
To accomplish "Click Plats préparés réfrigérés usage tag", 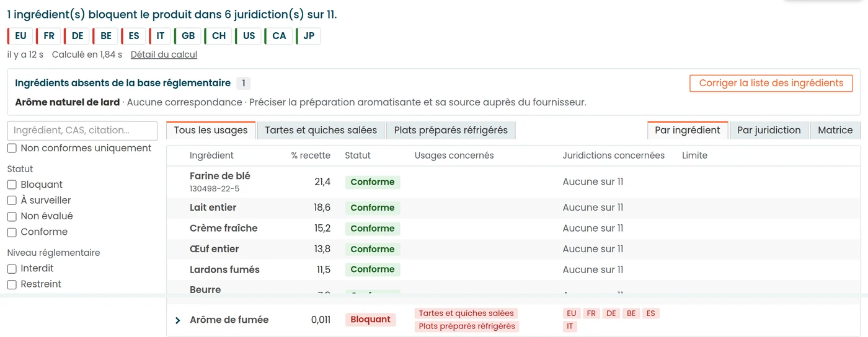I will [467, 326].
